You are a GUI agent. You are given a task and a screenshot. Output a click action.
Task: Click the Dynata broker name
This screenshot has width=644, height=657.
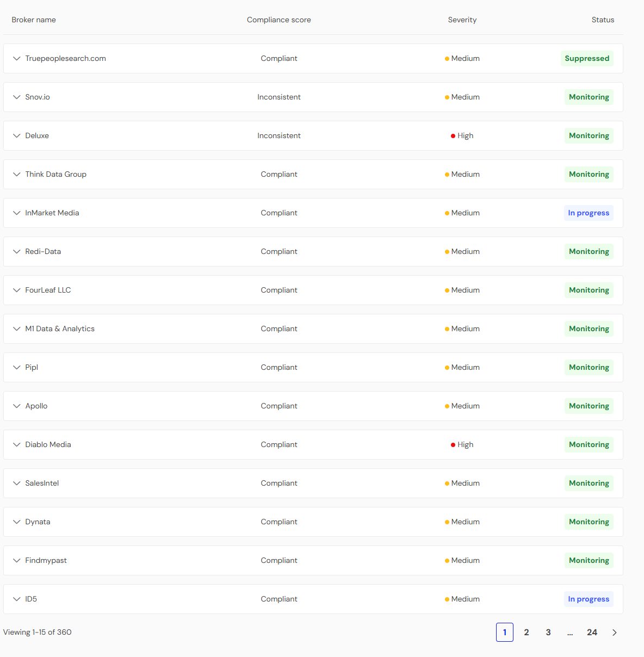point(38,522)
